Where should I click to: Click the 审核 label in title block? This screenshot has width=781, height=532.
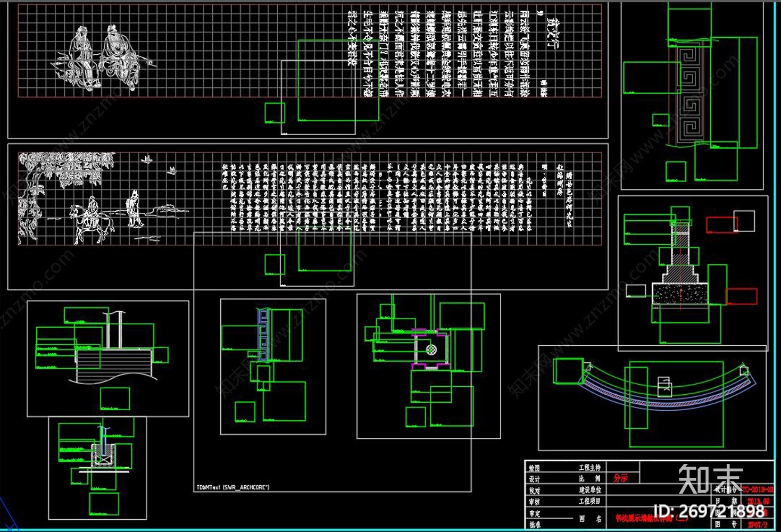click(534, 502)
